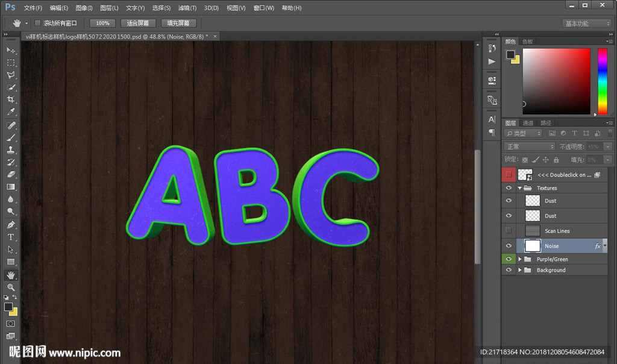This screenshot has height=364, width=617.
Task: Toggle visibility of Doubleclick smart object layer
Action: tap(509, 174)
